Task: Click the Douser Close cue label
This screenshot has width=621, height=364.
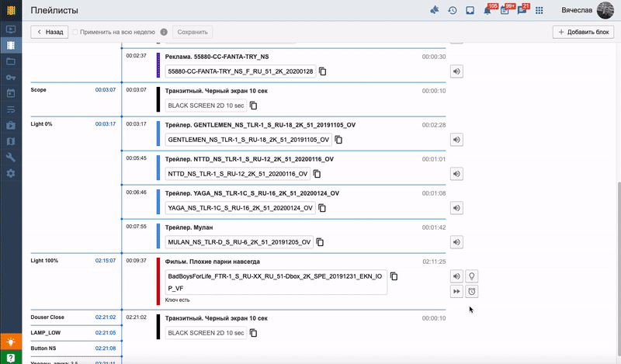Action: point(47,317)
